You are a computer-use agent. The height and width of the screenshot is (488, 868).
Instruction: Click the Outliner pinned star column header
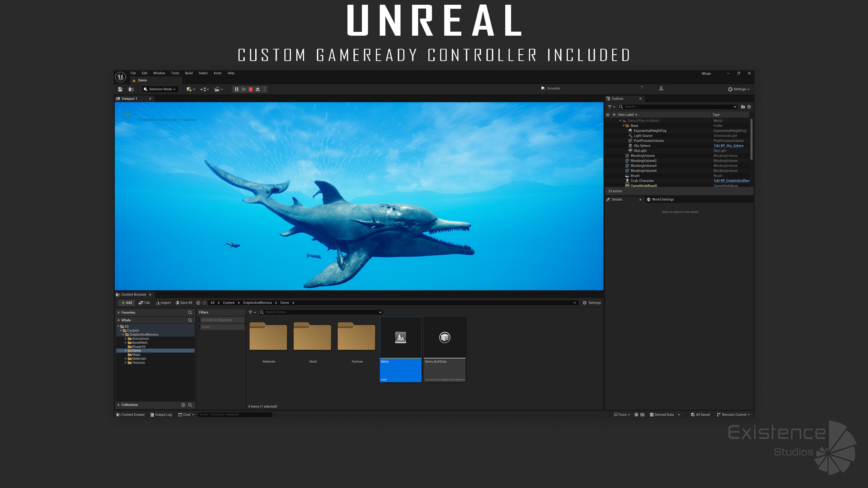[x=614, y=115]
